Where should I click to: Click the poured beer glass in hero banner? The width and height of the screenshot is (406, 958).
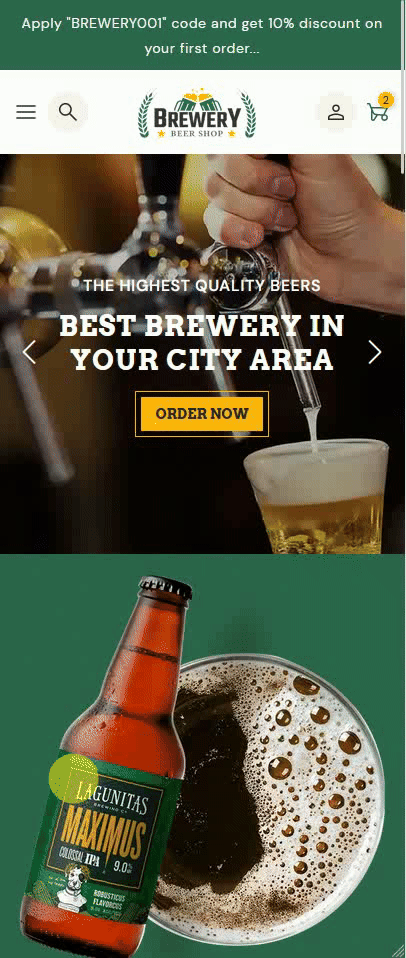tap(316, 497)
